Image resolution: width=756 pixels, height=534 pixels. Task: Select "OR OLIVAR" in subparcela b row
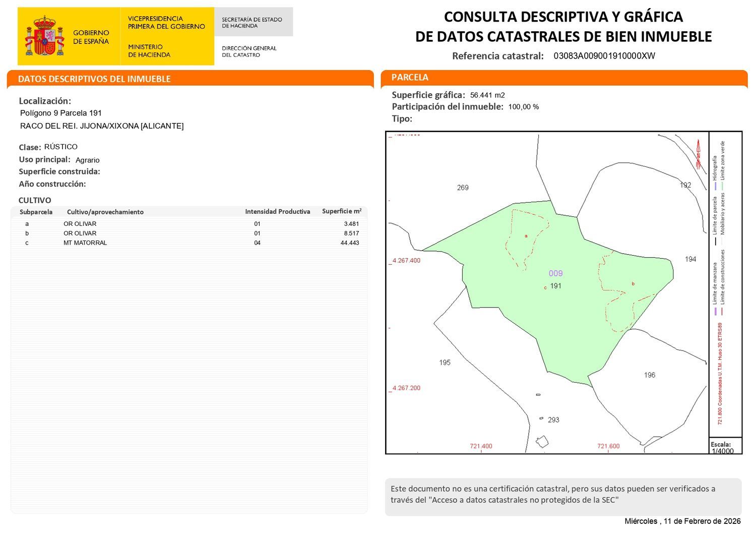point(80,233)
